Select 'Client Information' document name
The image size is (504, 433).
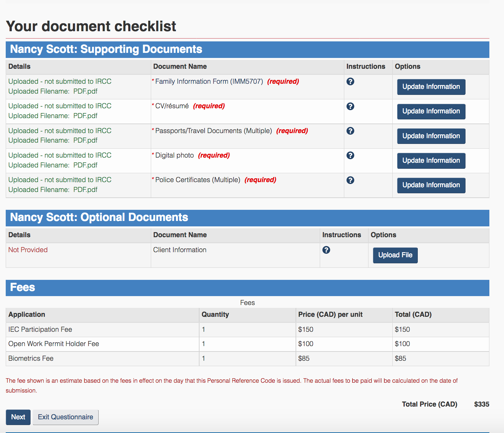pyautogui.click(x=180, y=250)
